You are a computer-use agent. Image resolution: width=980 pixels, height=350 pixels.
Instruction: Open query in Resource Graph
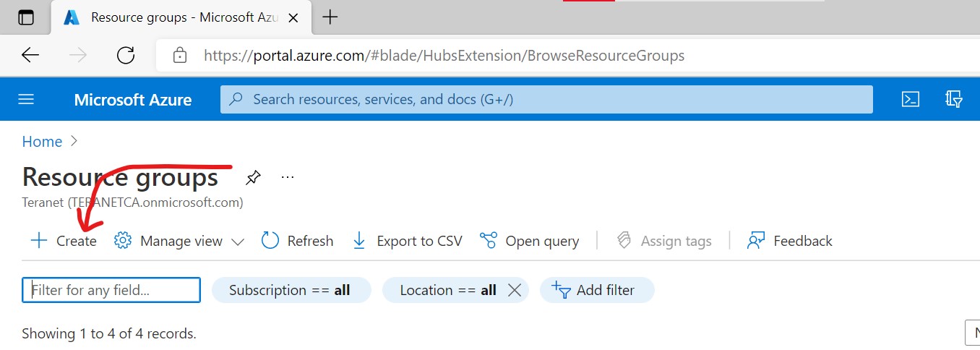click(529, 241)
